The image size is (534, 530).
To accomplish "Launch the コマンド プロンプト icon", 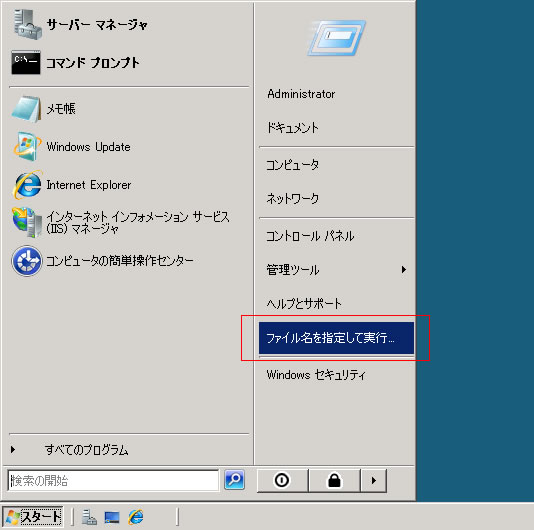I will [26, 63].
